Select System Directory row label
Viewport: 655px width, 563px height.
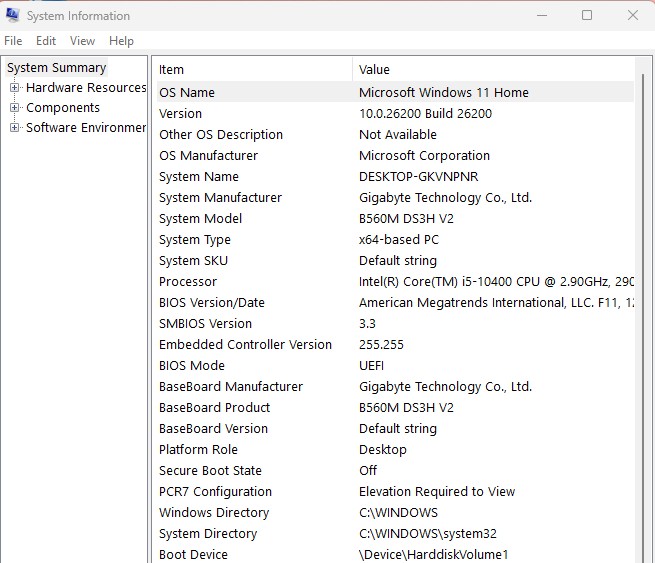click(x=208, y=534)
